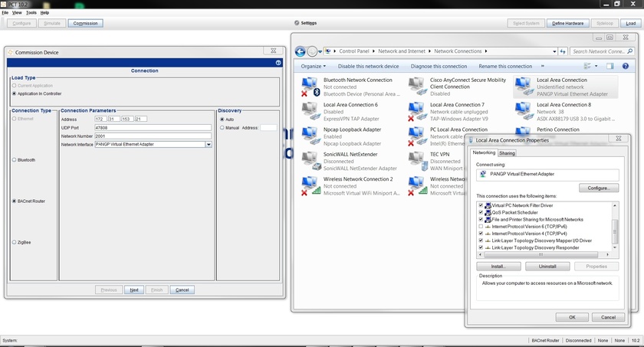Toggle QoS Packet Scheduler checkbox
Viewport: 644px width, 347px height.
coord(481,212)
